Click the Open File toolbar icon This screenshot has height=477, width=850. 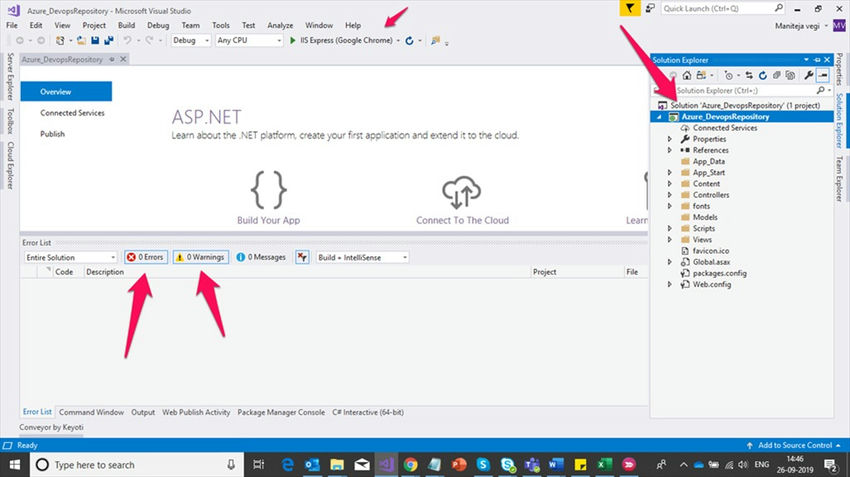(x=81, y=41)
